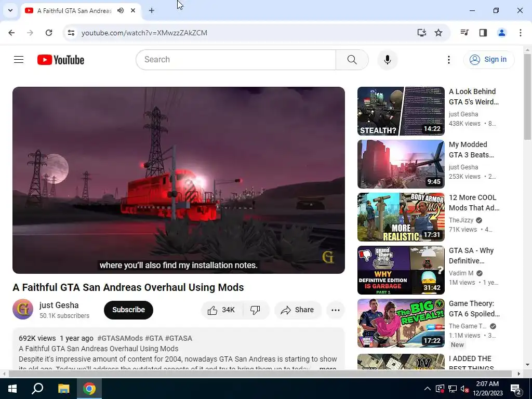
Task: Go back in browser history
Action: click(x=11, y=33)
